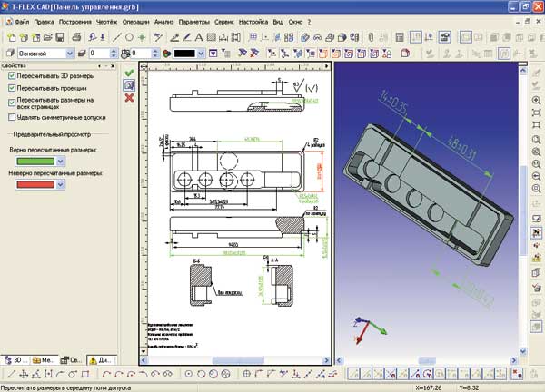Click the top magnifier icon in right toolbar
The width and height of the screenshot is (545, 392).
tap(537, 97)
